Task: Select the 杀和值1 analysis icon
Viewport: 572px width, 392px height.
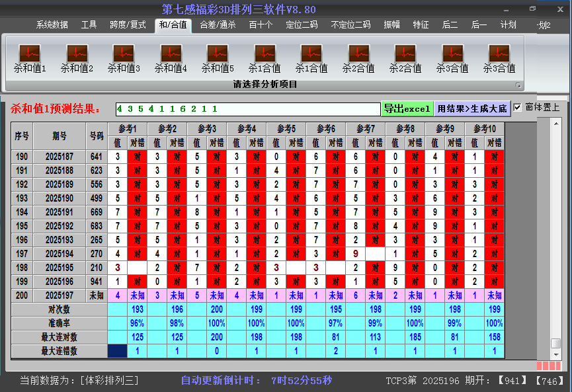Action: (x=30, y=58)
